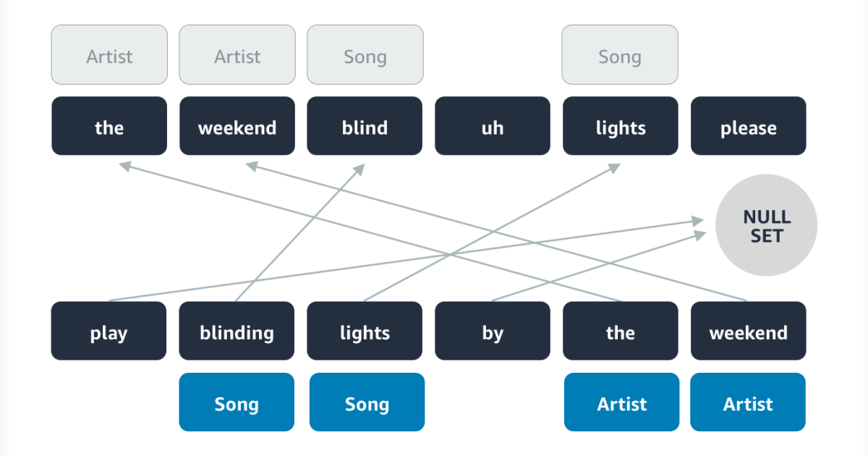Select the gray Song label above top 'lights'
Viewport: 868px width, 456px height.
tap(620, 55)
